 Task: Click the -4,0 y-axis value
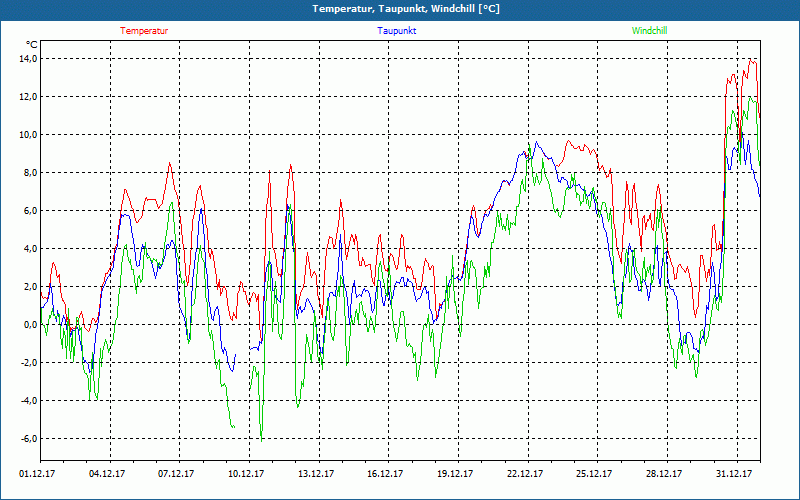tap(29, 401)
